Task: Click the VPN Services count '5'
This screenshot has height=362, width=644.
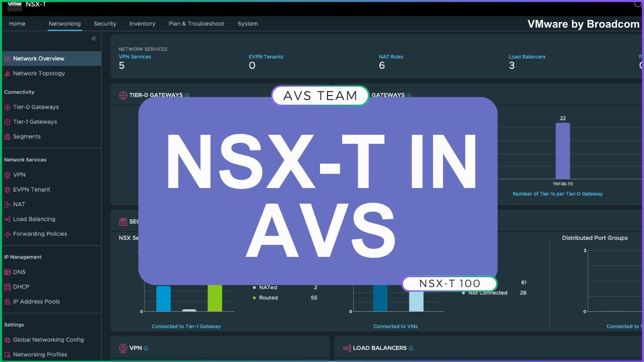Action: (122, 65)
